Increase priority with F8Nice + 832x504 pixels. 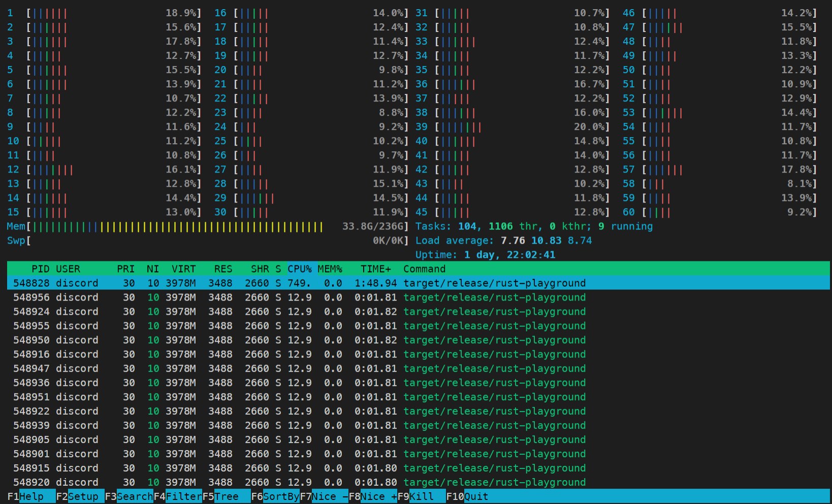[x=373, y=496]
